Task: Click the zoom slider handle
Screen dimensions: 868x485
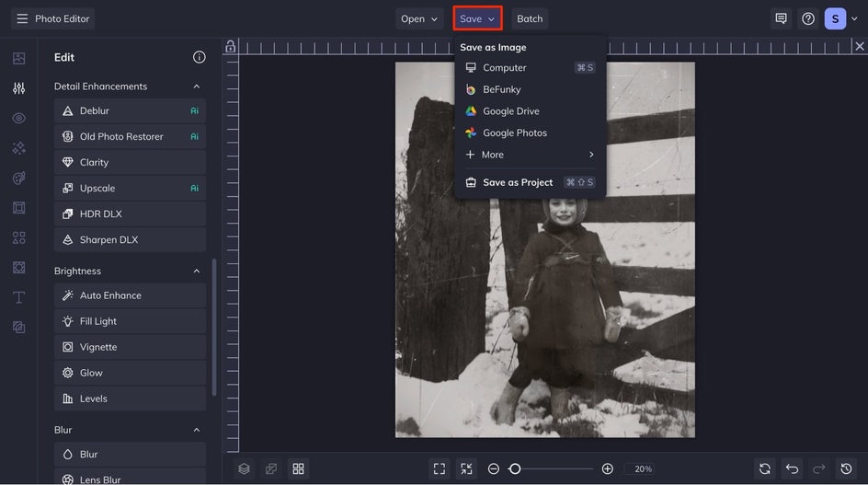Action: click(515, 468)
